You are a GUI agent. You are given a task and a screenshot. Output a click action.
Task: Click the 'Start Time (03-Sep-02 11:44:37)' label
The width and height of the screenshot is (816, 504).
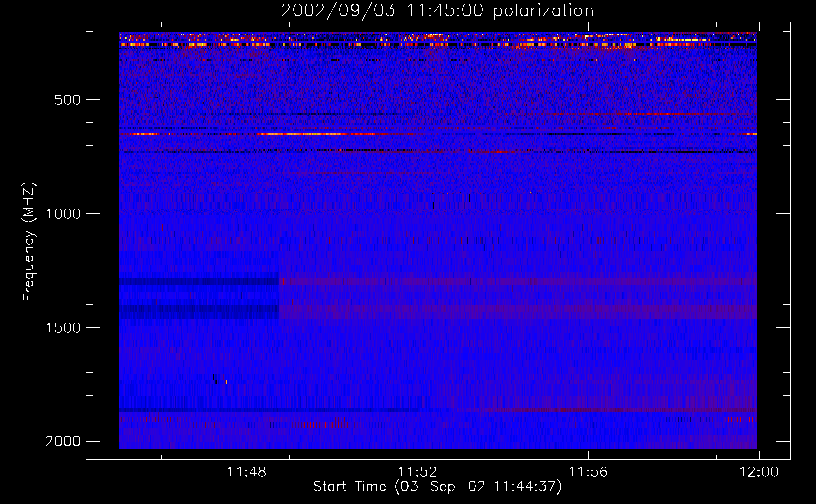437,487
